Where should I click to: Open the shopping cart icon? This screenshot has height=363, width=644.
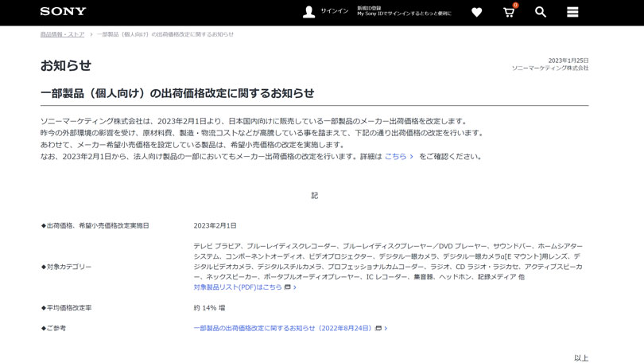510,12
